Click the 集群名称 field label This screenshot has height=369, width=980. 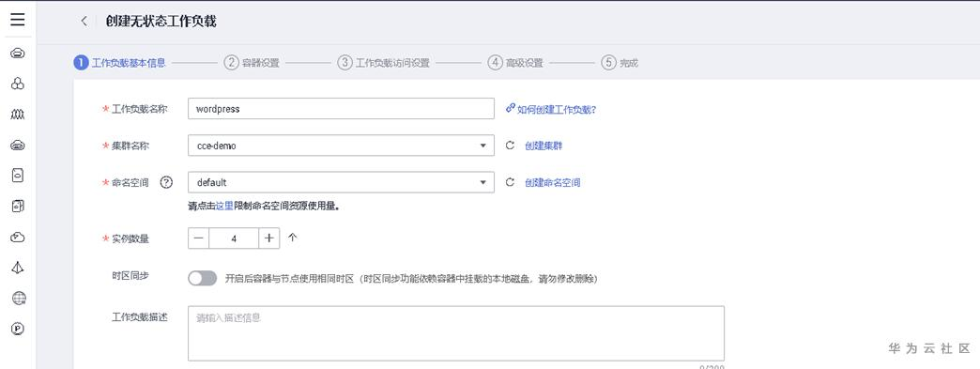pyautogui.click(x=130, y=146)
